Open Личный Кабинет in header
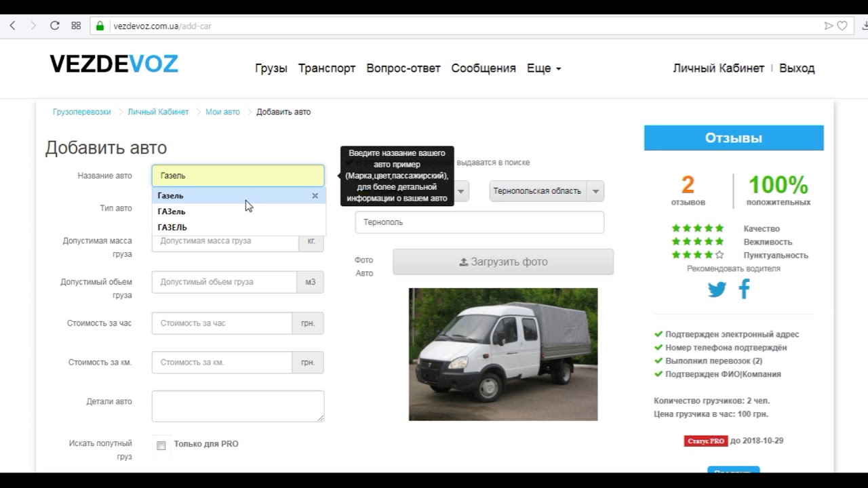The image size is (868, 488). (718, 68)
